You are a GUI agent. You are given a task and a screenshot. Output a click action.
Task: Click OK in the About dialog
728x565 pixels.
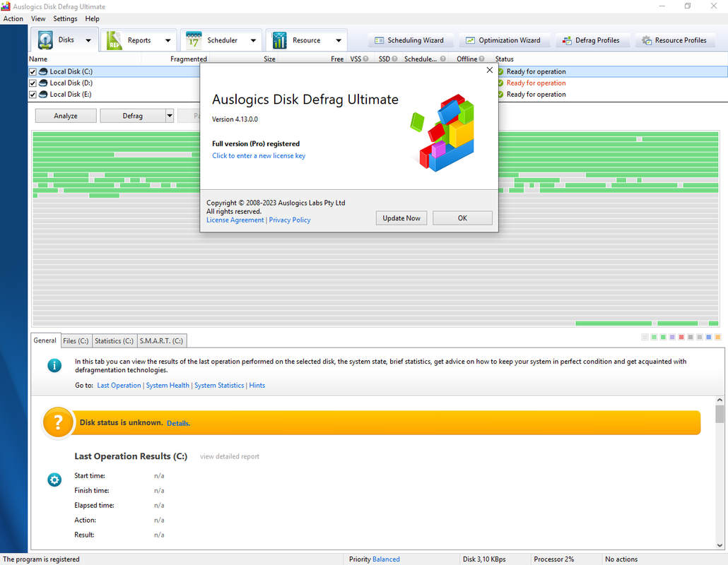tap(462, 218)
